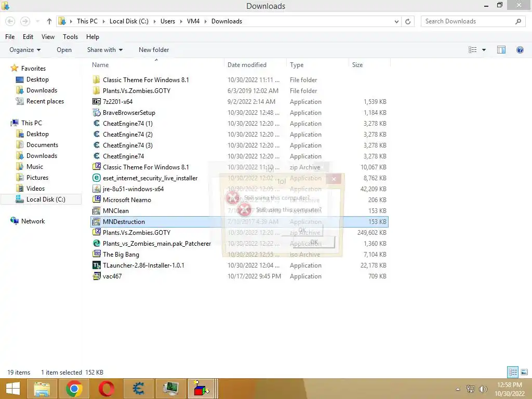
Task: Expand the chevron after This PC in breadcrumb
Action: click(x=103, y=21)
